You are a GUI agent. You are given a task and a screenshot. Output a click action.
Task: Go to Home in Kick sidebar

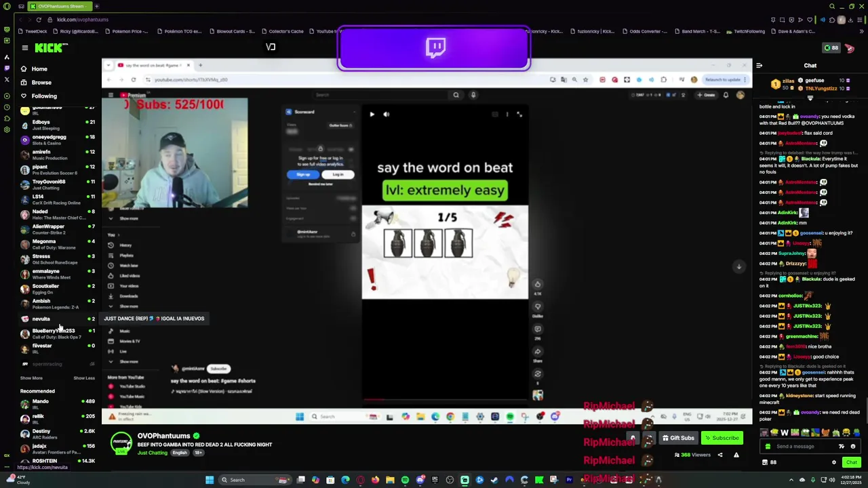pos(39,69)
